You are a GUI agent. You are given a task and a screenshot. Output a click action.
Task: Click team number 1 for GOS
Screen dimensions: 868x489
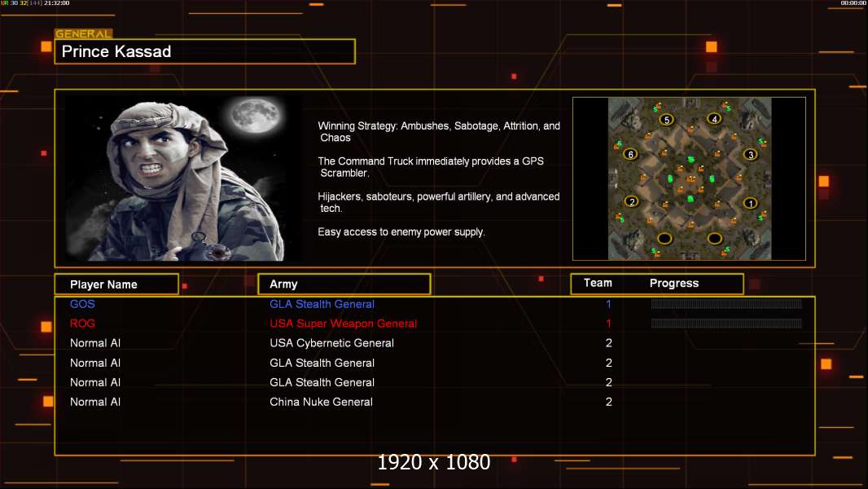pyautogui.click(x=608, y=304)
